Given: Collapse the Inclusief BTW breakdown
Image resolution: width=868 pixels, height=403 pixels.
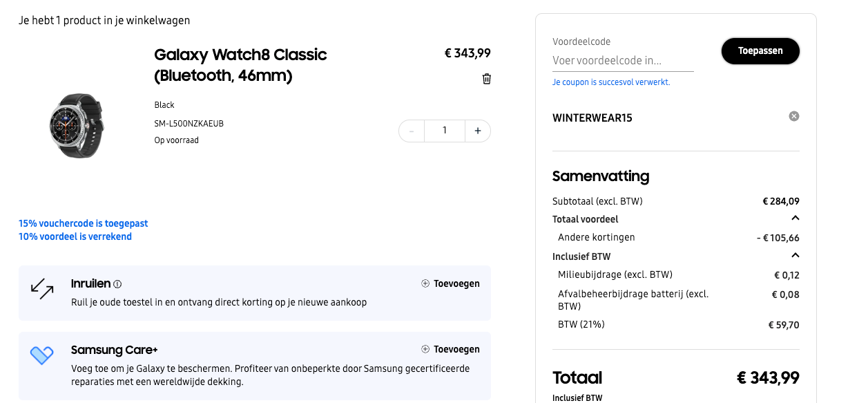Looking at the screenshot, I should point(795,255).
